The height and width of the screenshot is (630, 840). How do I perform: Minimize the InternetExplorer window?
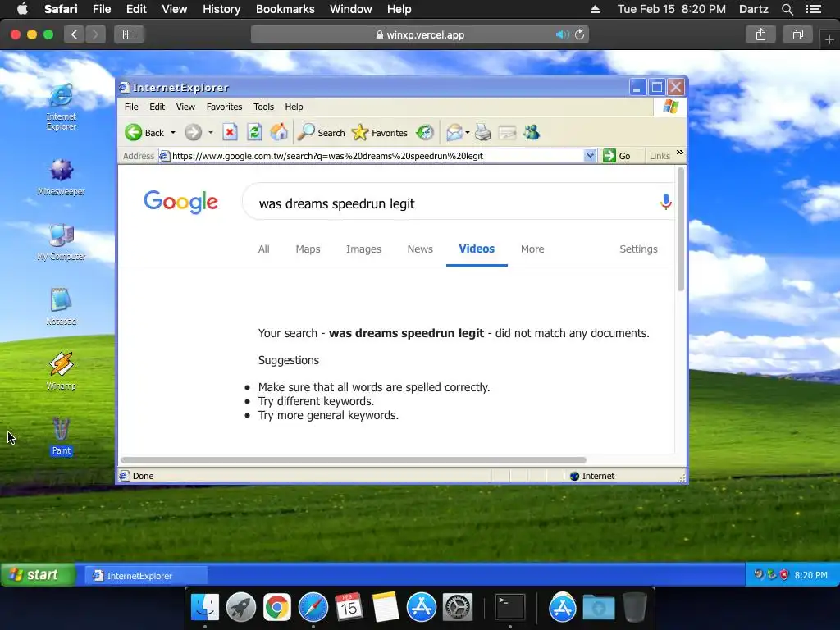coord(637,87)
